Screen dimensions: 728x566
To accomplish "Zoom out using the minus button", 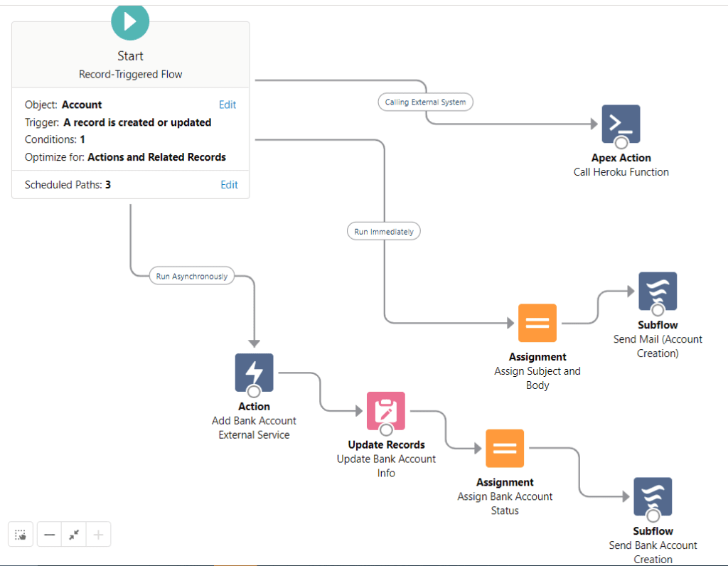I will pyautogui.click(x=48, y=534).
